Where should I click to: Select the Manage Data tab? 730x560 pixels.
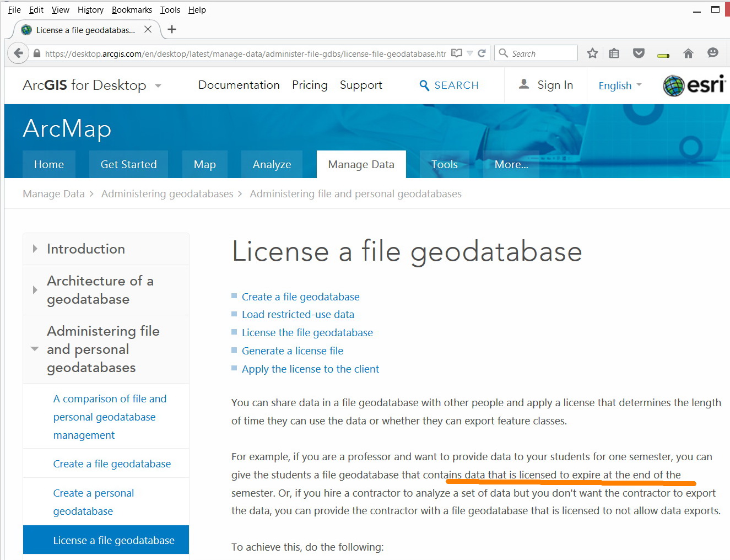click(361, 164)
